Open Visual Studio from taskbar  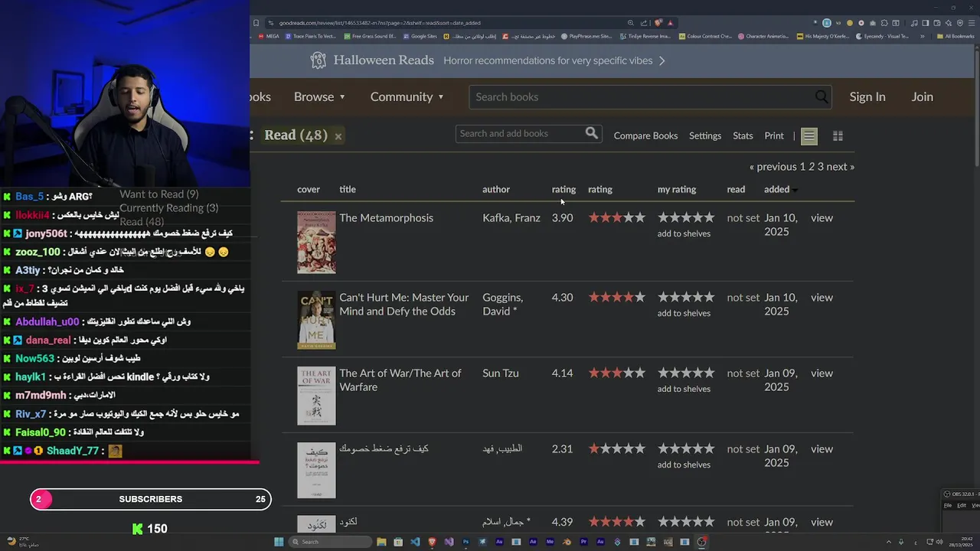click(x=449, y=542)
